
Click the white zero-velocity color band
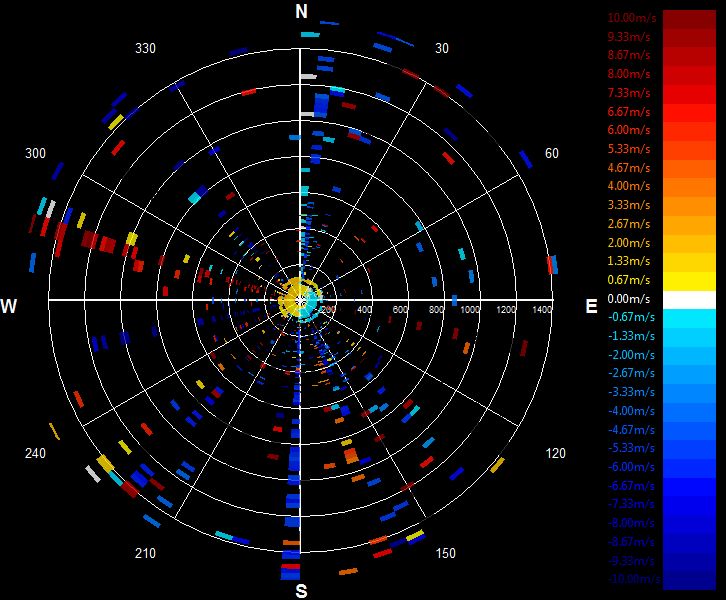coord(689,300)
